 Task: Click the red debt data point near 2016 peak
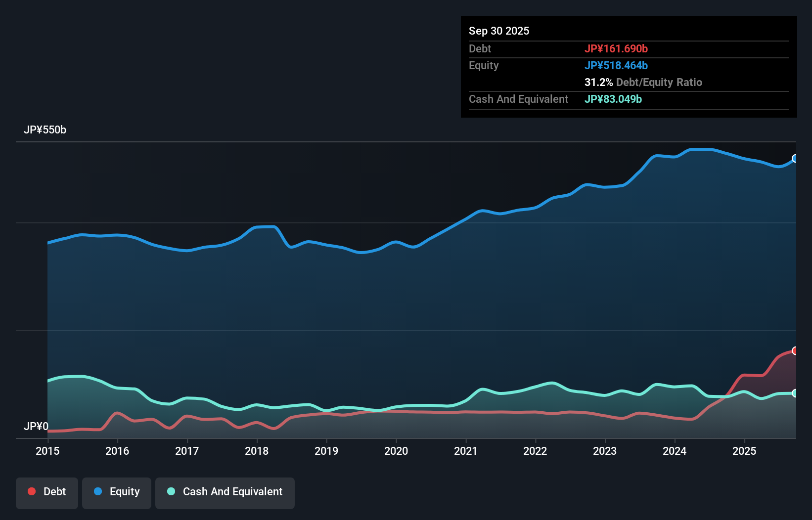[117, 412]
